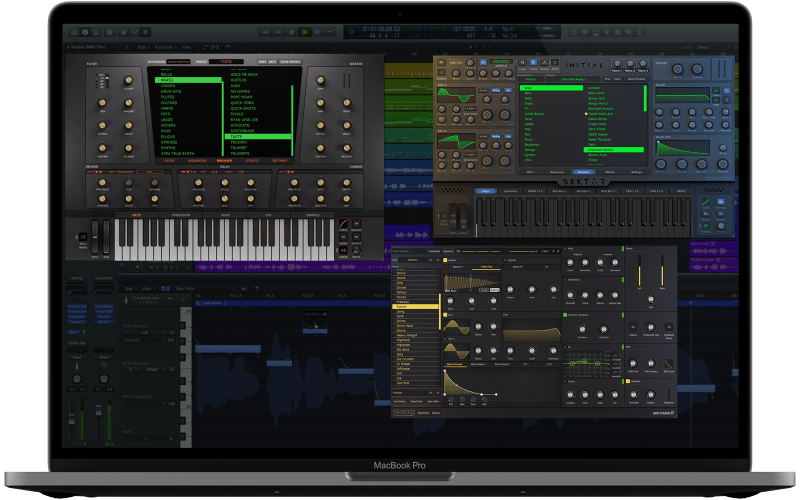Image resolution: width=800 pixels, height=500 pixels.
Task: Open XPRESSION tab above left synth keyboard
Action: pyautogui.click(x=181, y=215)
